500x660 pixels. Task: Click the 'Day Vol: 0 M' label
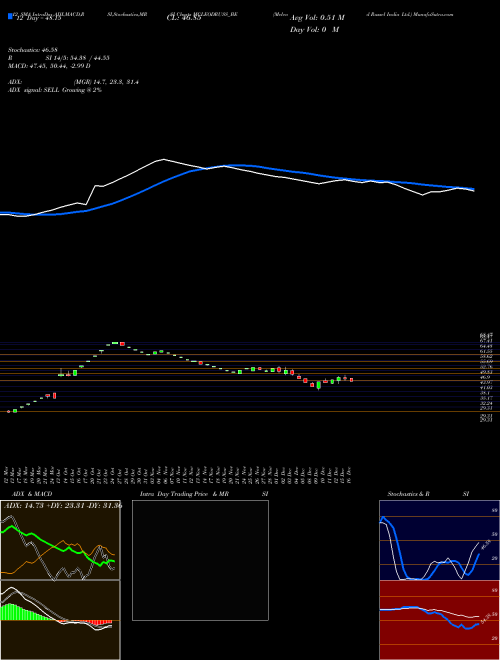314,30
